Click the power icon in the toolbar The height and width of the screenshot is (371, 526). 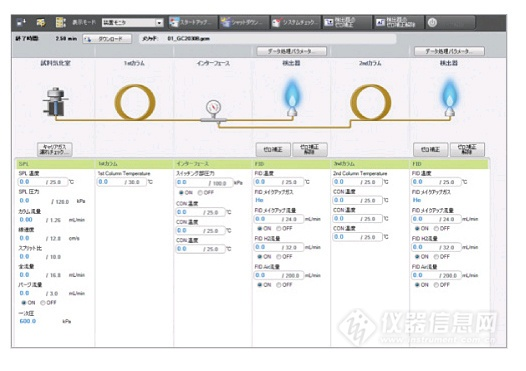point(432,22)
